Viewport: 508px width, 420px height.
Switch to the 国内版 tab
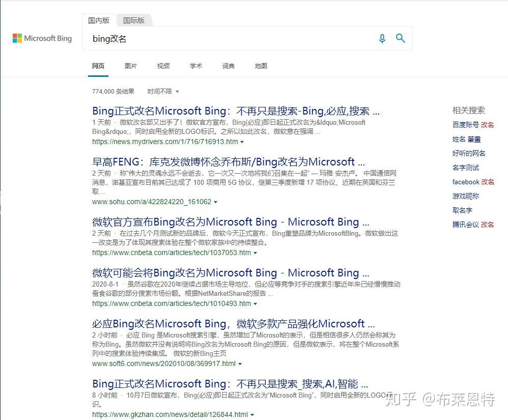click(99, 20)
